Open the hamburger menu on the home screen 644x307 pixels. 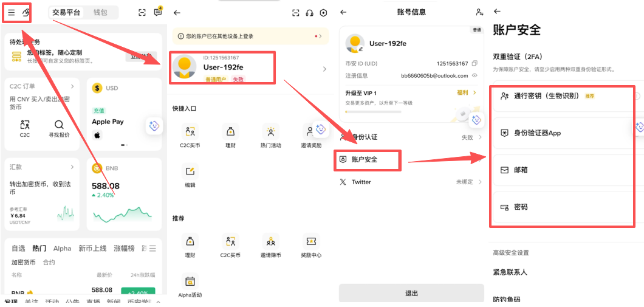[12, 12]
